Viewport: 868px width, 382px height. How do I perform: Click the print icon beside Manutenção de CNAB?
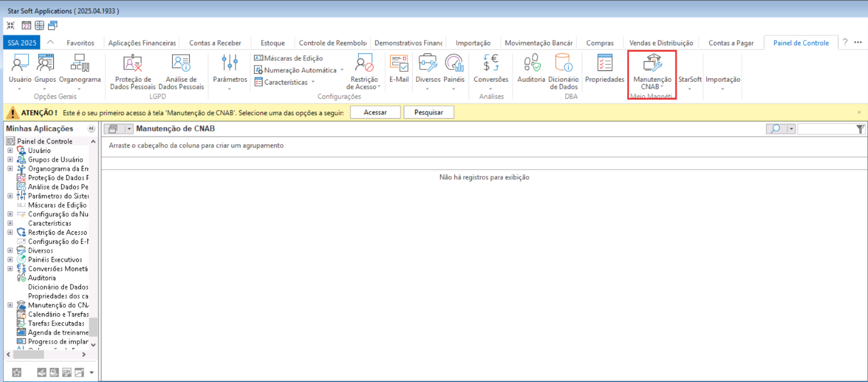(113, 129)
